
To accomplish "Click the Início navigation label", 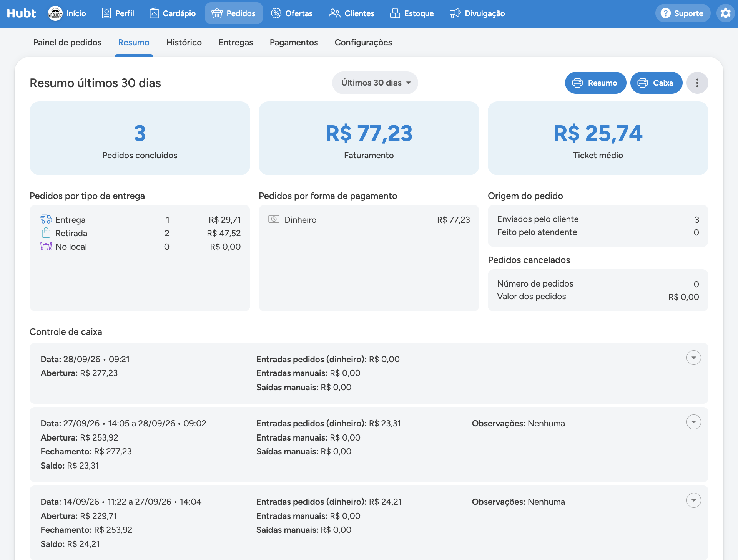I will tap(76, 13).
